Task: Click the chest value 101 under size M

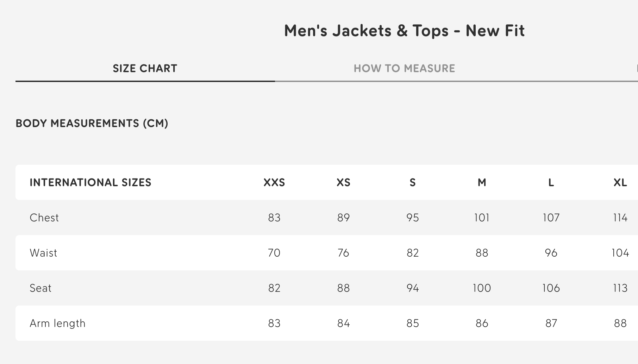Action: [482, 218]
